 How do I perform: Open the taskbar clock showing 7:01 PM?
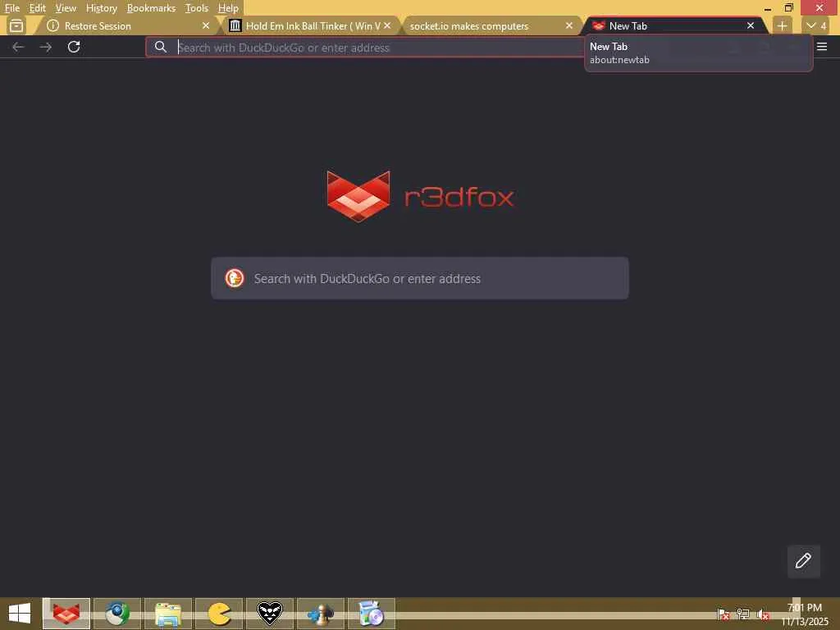coord(804,614)
